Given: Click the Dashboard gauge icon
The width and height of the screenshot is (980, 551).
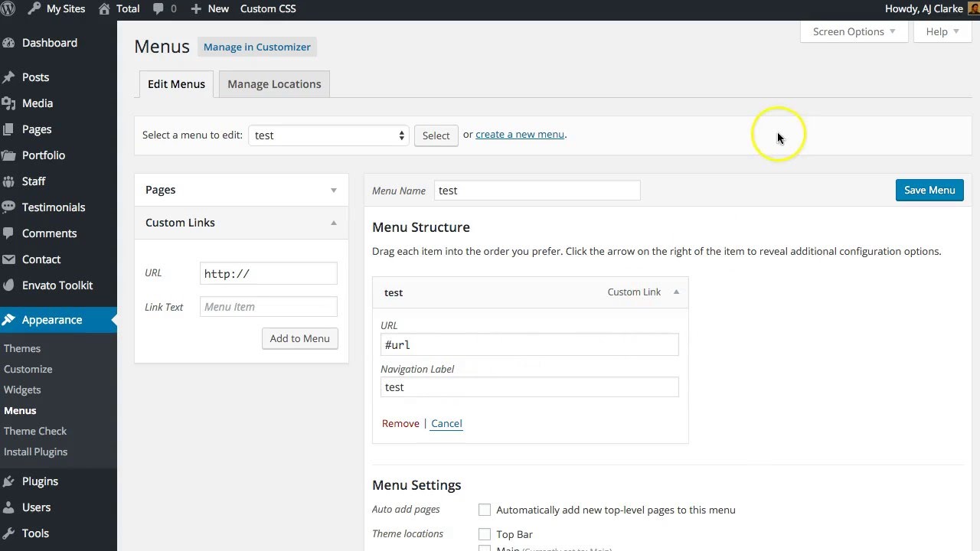Looking at the screenshot, I should tap(9, 43).
